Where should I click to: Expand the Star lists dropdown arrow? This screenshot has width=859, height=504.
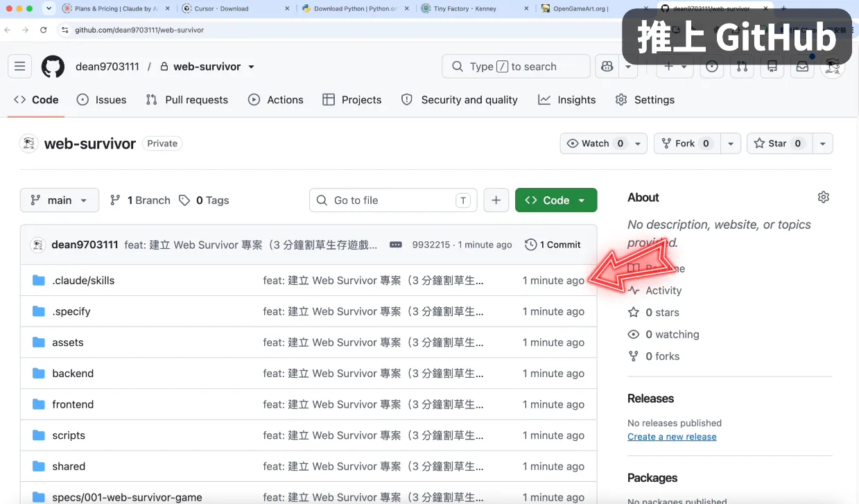click(x=822, y=144)
